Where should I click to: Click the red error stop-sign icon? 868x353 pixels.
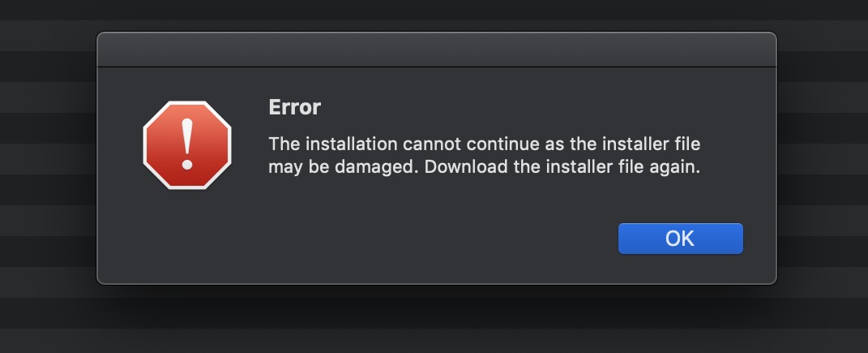point(187,145)
